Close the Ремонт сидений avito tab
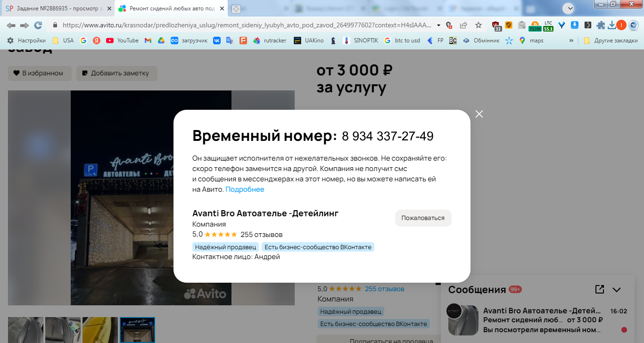The image size is (644, 343). tap(222, 8)
